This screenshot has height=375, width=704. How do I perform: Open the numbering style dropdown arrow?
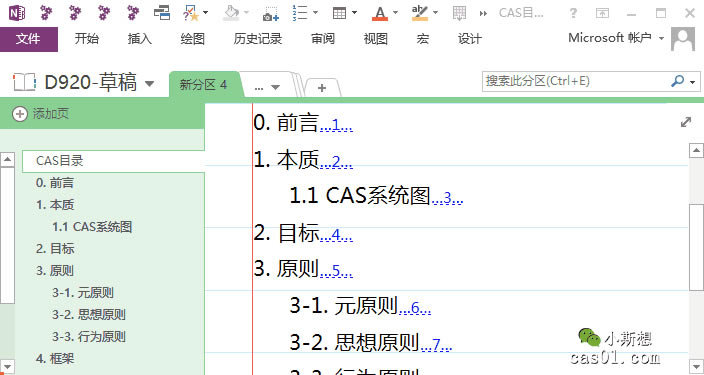click(315, 13)
